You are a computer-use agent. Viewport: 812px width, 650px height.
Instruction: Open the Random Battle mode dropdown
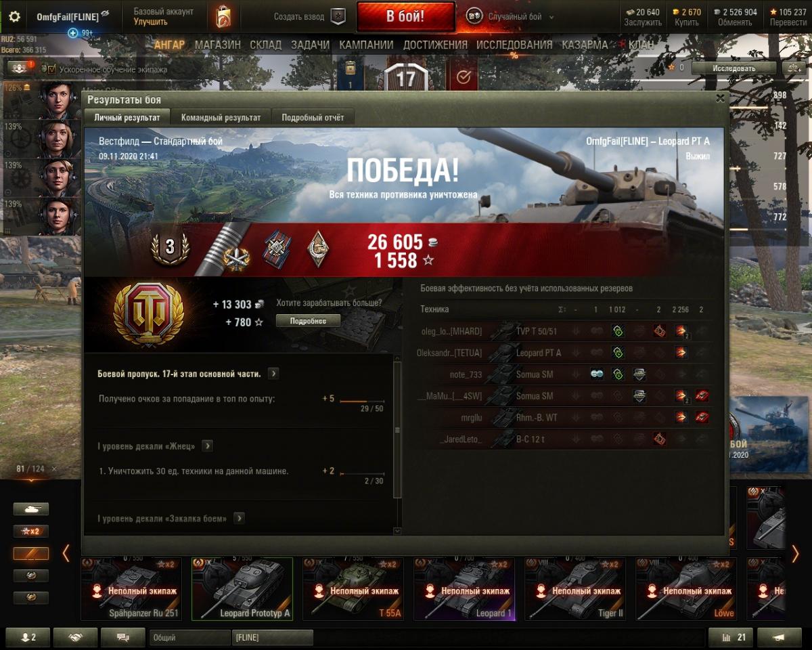click(x=510, y=17)
